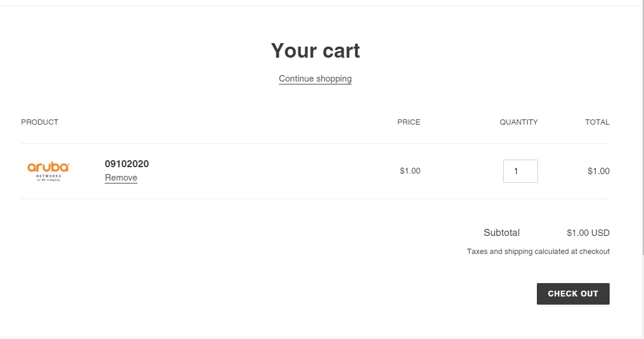This screenshot has width=644, height=339.
Task: Click the Subtotal label
Action: (501, 232)
